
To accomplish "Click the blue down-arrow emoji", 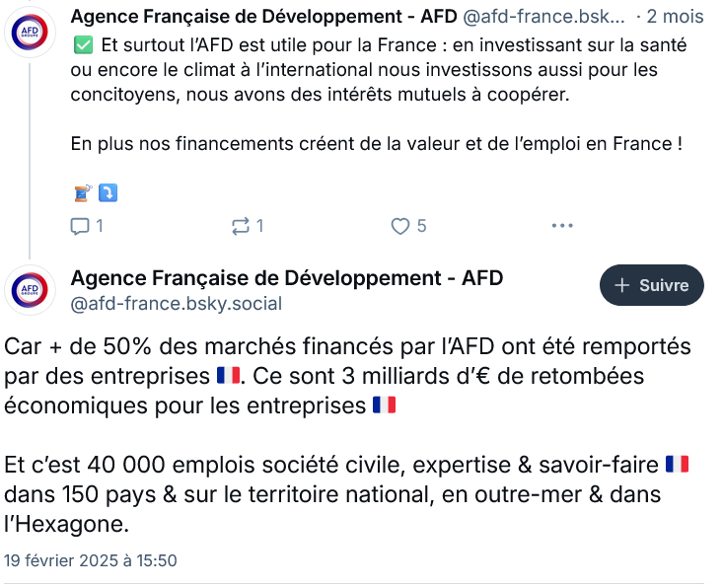I will (108, 193).
